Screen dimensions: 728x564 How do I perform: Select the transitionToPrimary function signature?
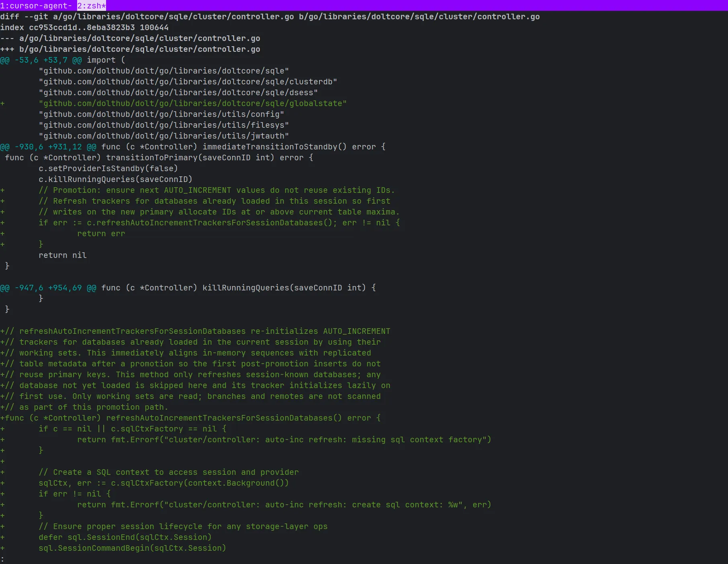coord(159,157)
